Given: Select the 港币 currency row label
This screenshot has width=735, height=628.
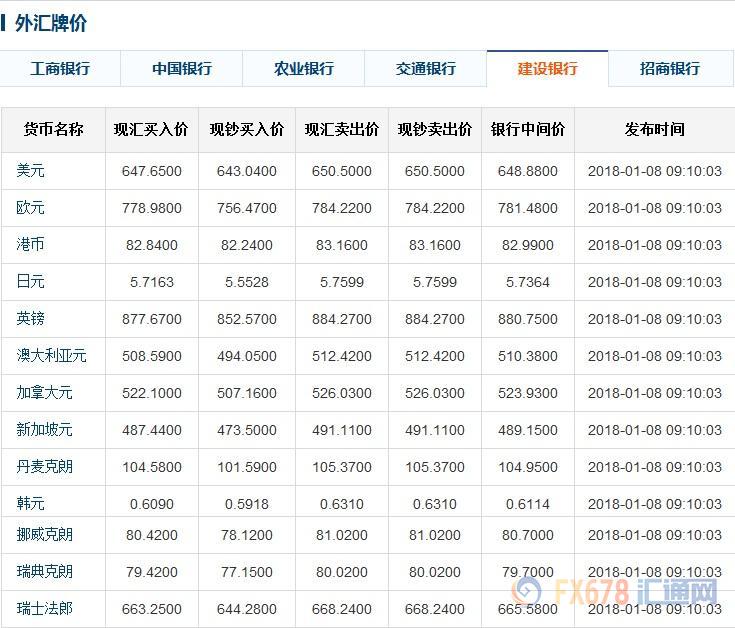Looking at the screenshot, I should [x=30, y=245].
